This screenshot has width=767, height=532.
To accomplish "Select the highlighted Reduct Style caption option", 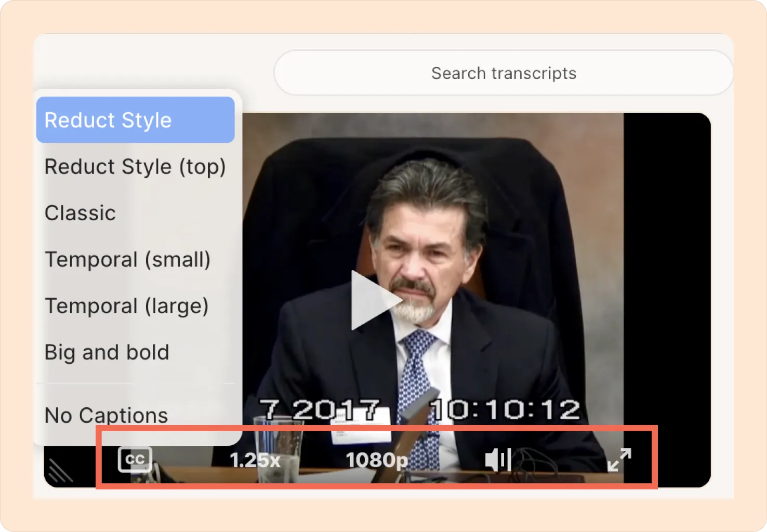I will [x=135, y=120].
